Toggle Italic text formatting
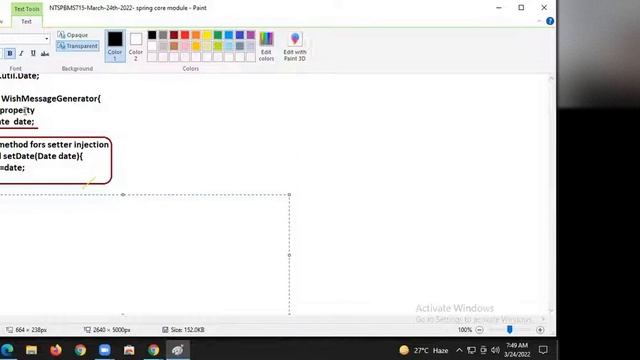 point(21,53)
